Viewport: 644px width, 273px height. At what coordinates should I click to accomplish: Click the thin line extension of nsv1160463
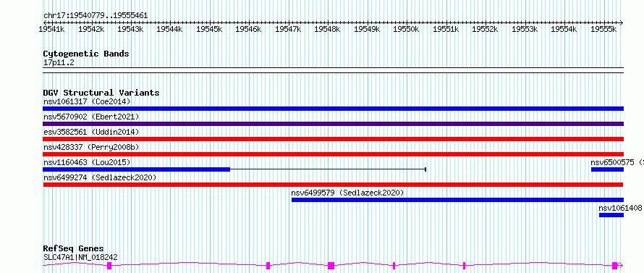(x=328, y=169)
